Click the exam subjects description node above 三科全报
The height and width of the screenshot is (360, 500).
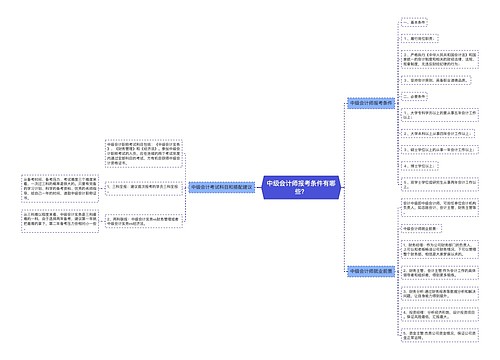144,154
